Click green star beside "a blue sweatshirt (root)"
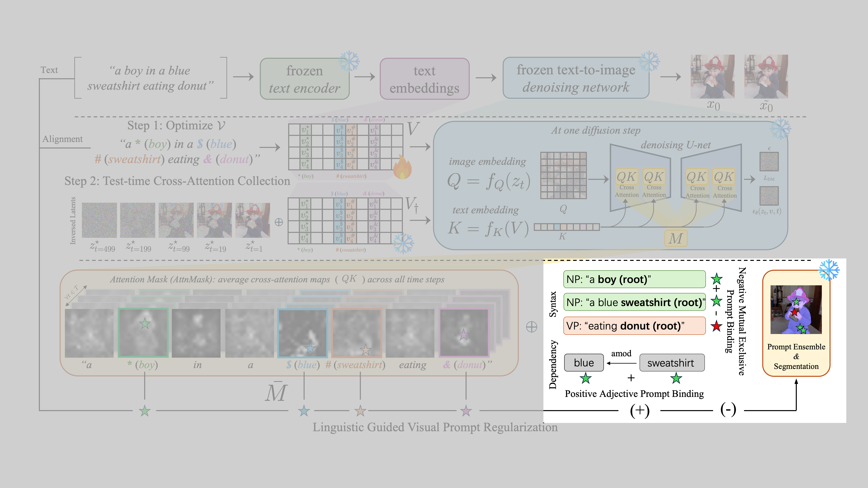868x488 pixels. coord(716,301)
